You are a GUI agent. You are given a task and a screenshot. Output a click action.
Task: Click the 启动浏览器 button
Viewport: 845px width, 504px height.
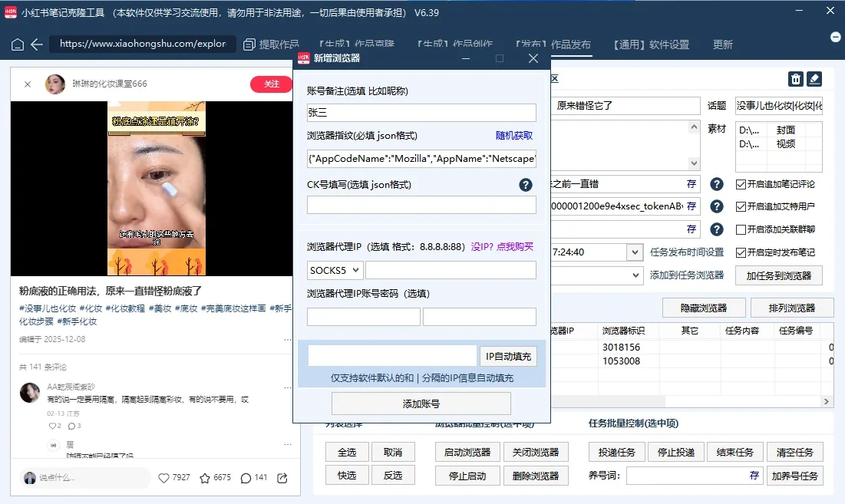(x=467, y=453)
